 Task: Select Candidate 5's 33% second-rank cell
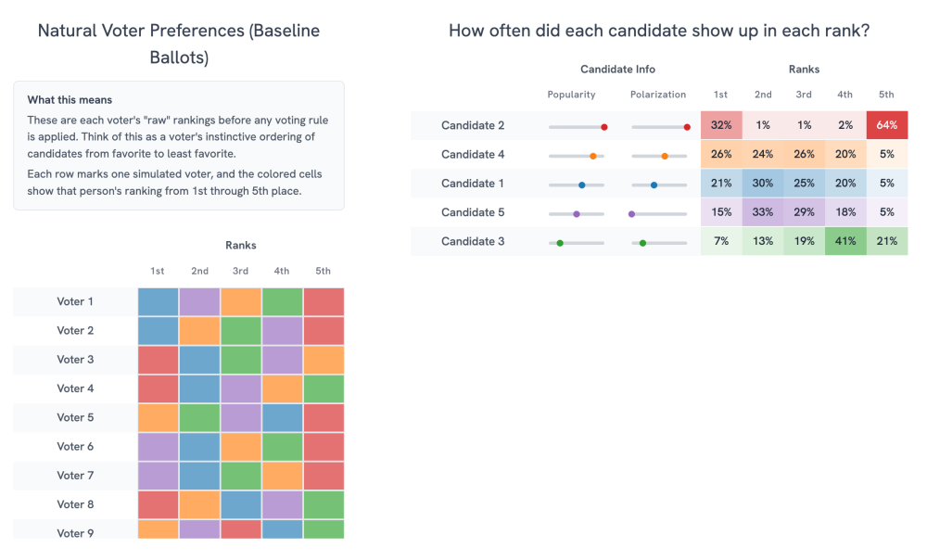click(x=763, y=212)
